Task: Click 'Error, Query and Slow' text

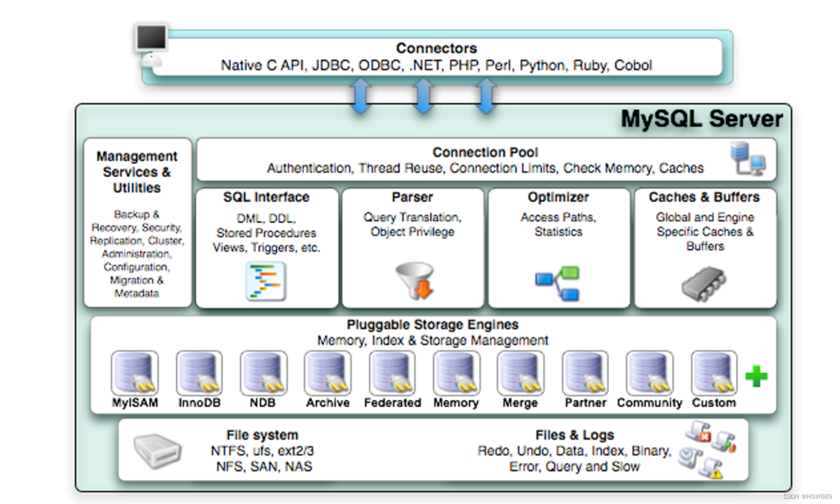Action: tap(574, 467)
